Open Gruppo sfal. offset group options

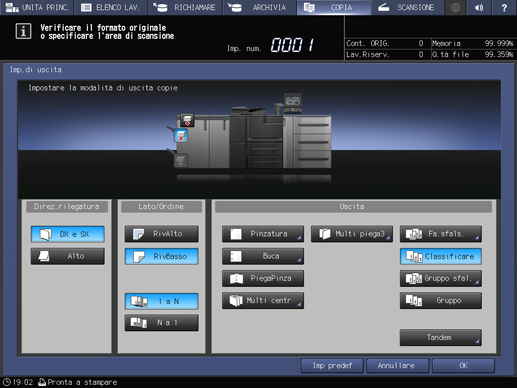pyautogui.click(x=441, y=278)
